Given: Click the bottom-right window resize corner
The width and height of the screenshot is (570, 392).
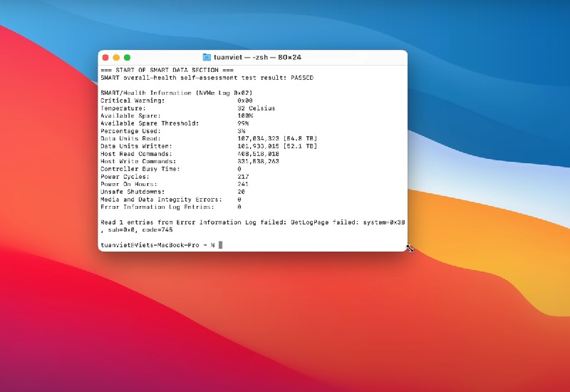Looking at the screenshot, I should coord(407,250).
